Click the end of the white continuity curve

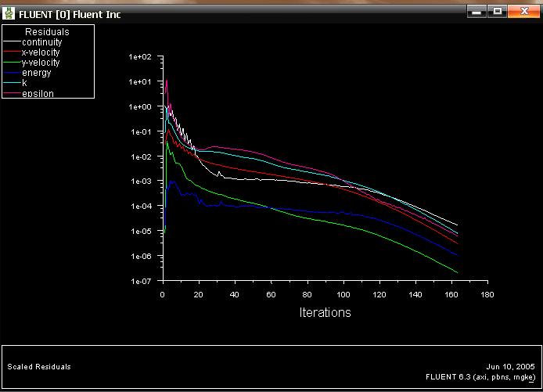click(457, 225)
